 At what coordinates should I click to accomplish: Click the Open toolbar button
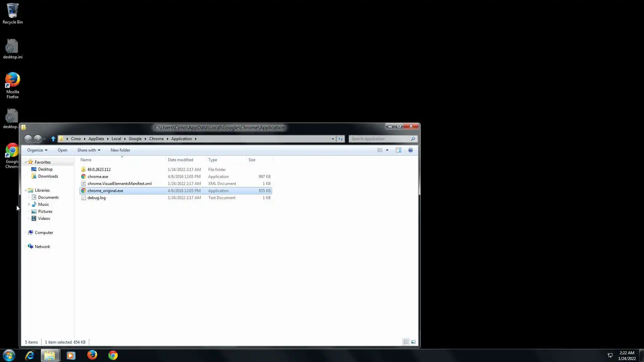click(62, 150)
